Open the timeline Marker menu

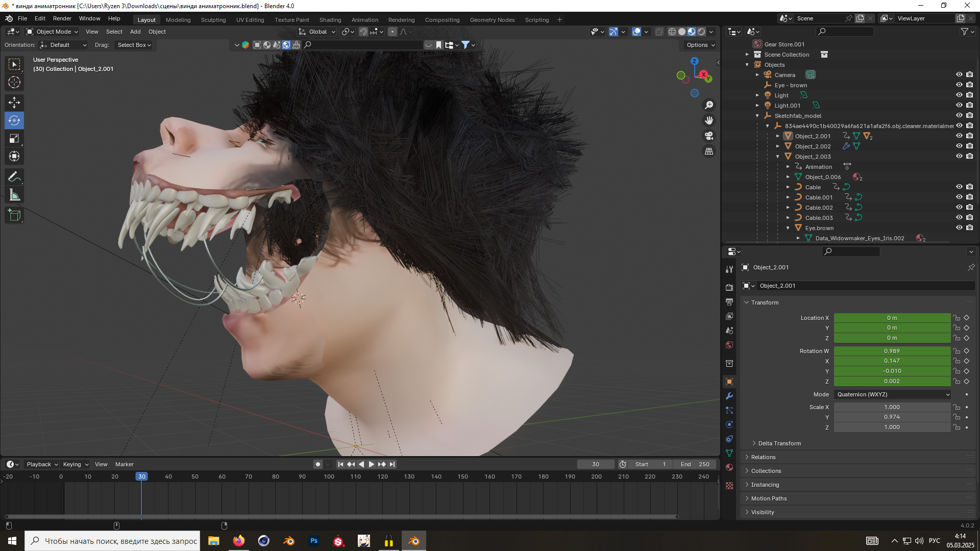click(x=125, y=464)
